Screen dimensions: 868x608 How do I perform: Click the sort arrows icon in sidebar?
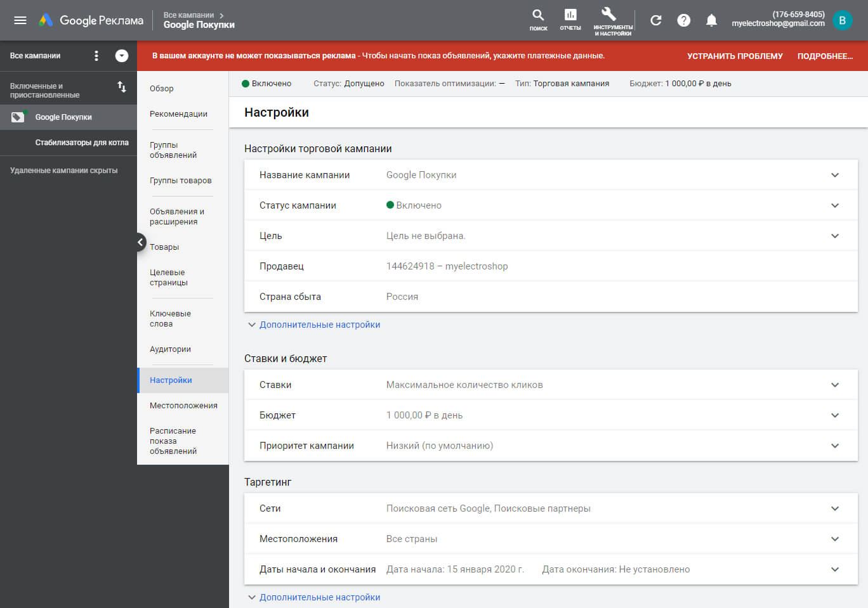122,87
